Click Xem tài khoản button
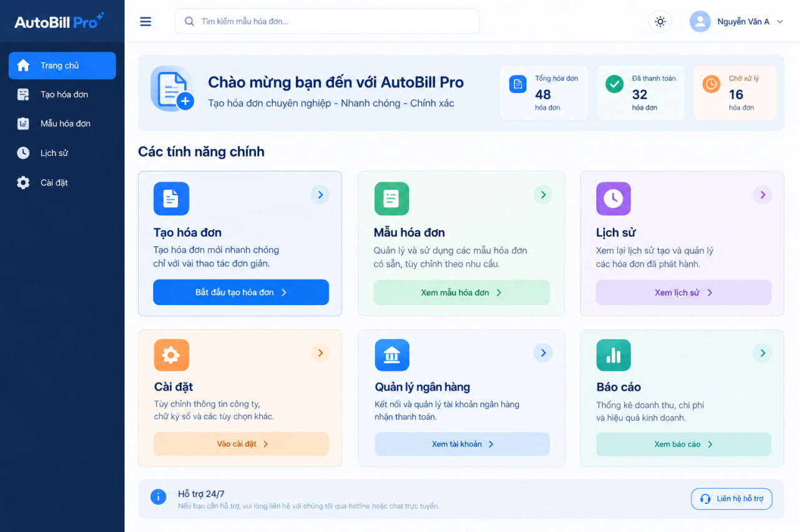Image resolution: width=799 pixels, height=532 pixels. click(462, 444)
